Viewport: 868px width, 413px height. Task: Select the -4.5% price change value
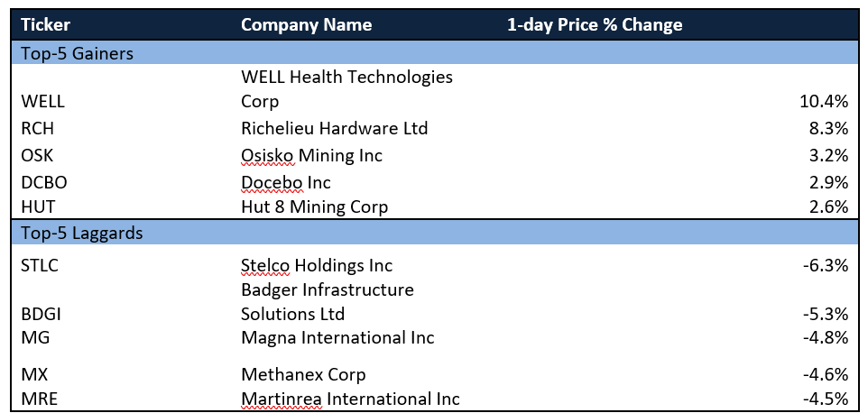826,398
